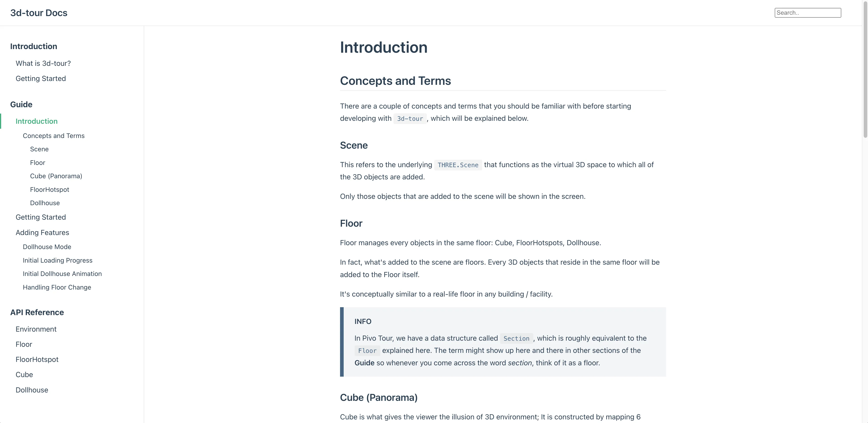Viewport: 868px width, 423px height.
Task: Open Getting Started under Introduction section
Action: pos(41,78)
